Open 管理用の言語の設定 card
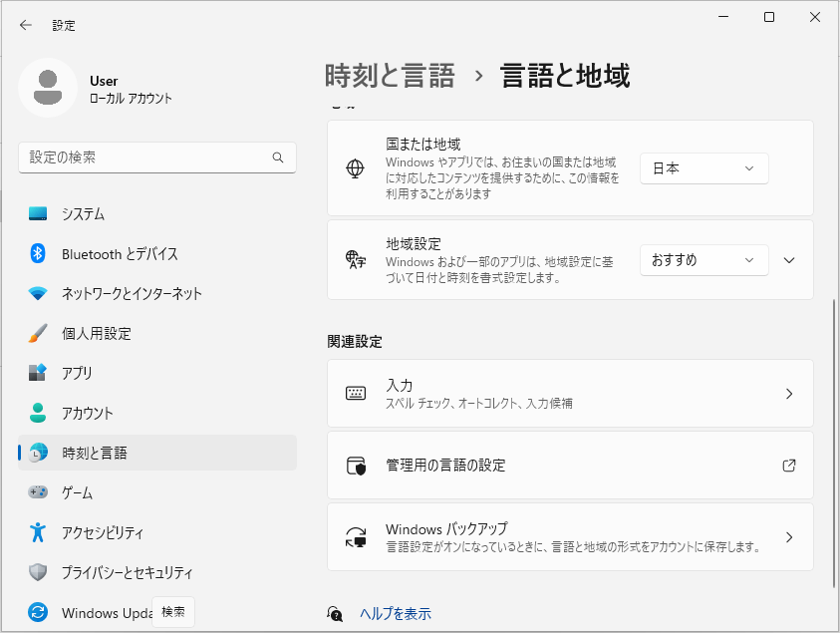Image resolution: width=840 pixels, height=633 pixels. point(570,466)
